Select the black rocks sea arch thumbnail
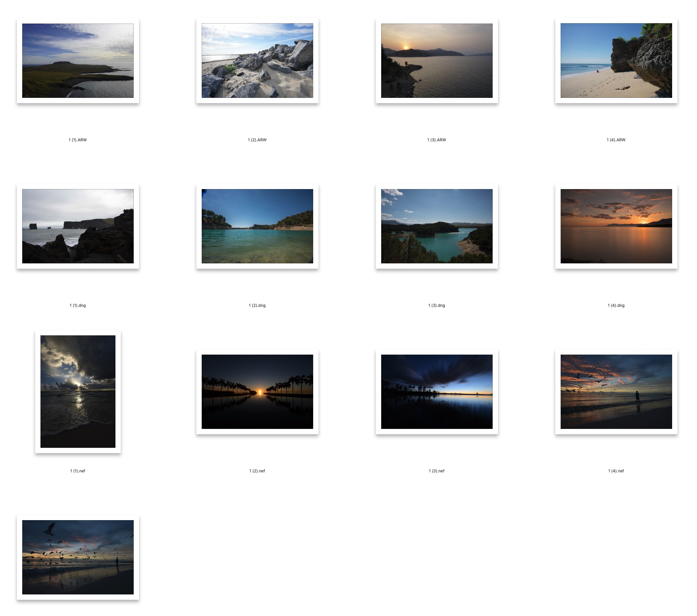The width and height of the screenshot is (697, 616). (x=78, y=226)
